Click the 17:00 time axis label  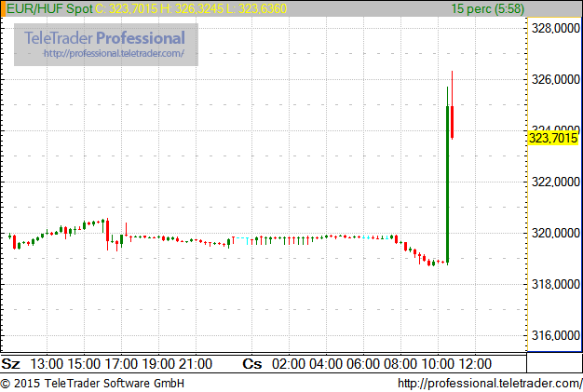pyautogui.click(x=121, y=364)
